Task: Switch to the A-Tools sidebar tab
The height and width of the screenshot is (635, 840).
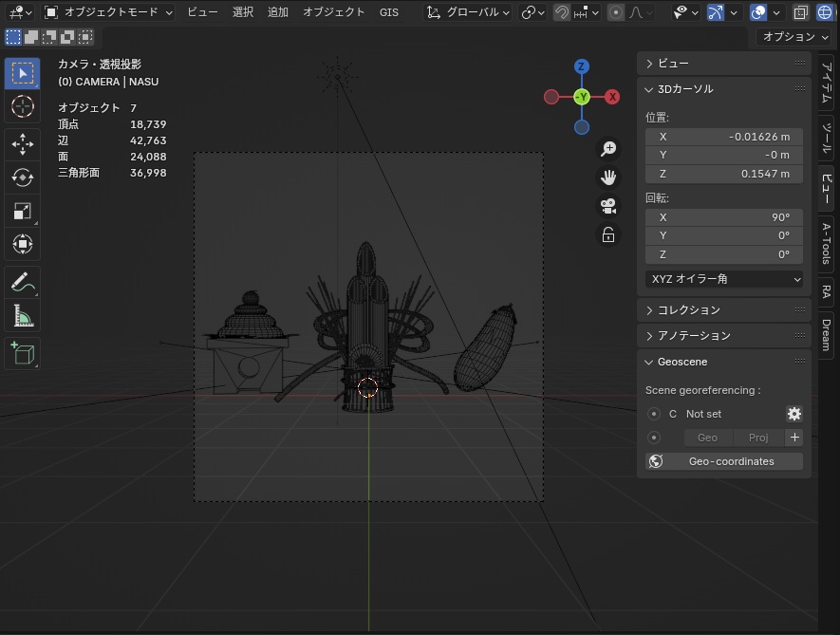Action: point(827,244)
